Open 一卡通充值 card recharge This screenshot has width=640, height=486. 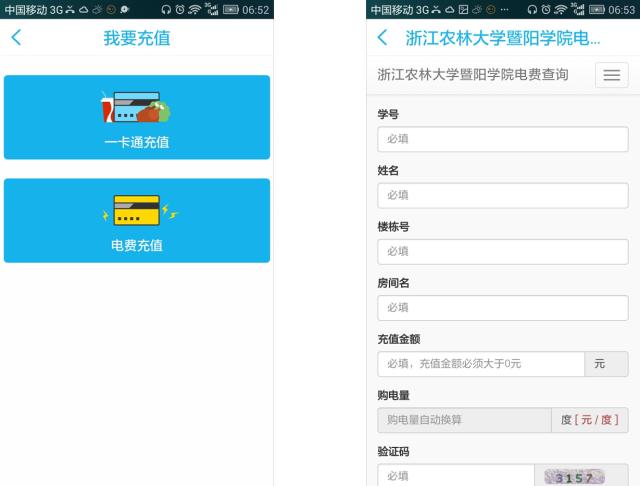coord(137,117)
